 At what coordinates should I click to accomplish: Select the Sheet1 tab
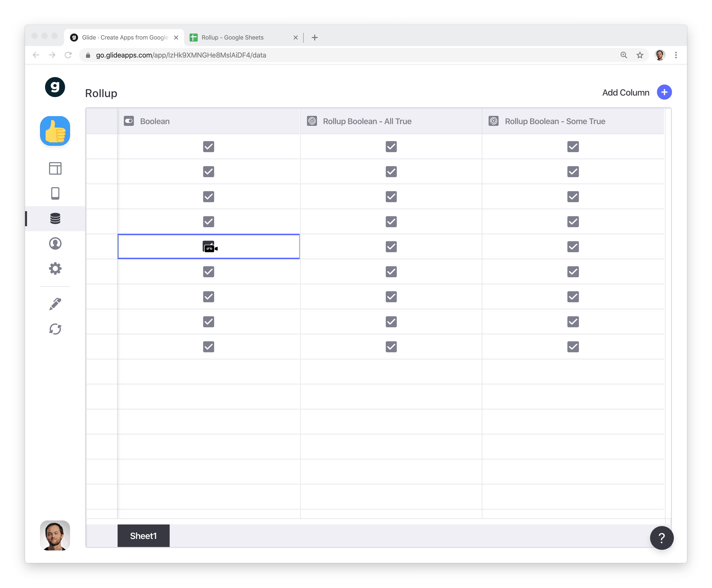(x=143, y=536)
